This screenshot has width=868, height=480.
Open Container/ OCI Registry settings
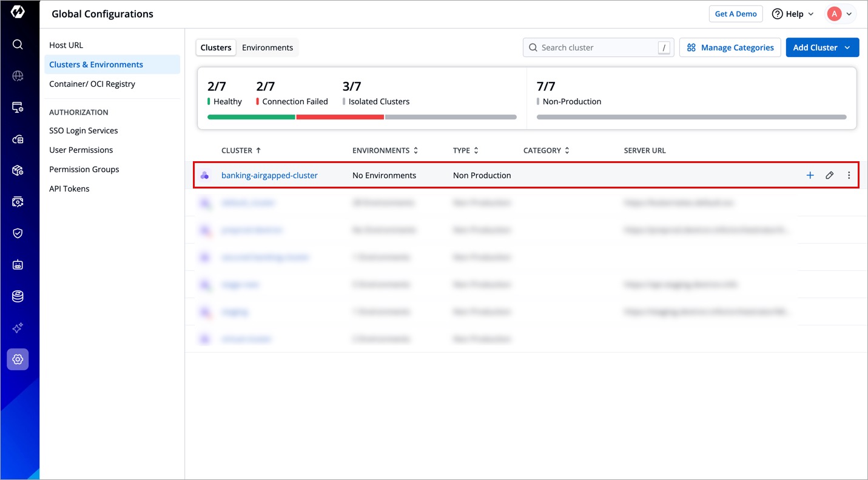click(x=92, y=84)
